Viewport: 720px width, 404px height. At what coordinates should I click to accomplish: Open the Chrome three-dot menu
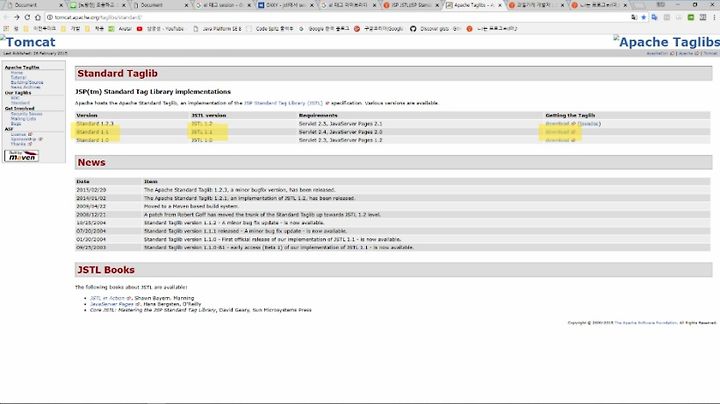click(714, 17)
